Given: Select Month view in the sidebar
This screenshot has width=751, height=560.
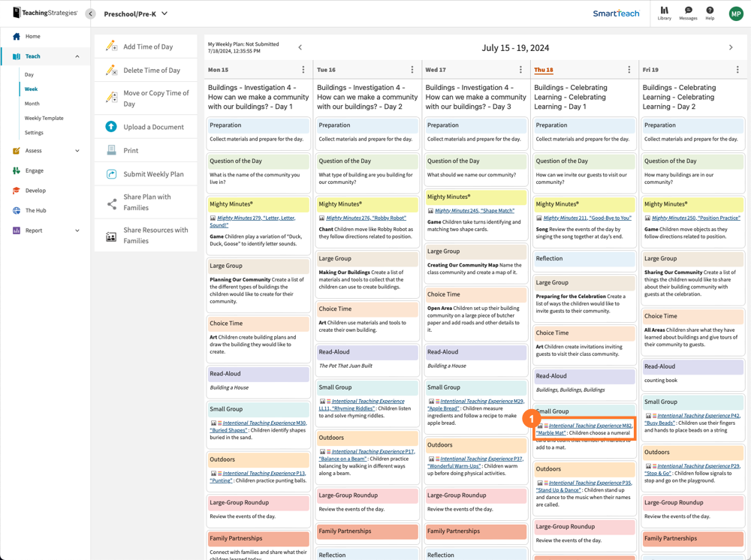Looking at the screenshot, I should tap(32, 104).
